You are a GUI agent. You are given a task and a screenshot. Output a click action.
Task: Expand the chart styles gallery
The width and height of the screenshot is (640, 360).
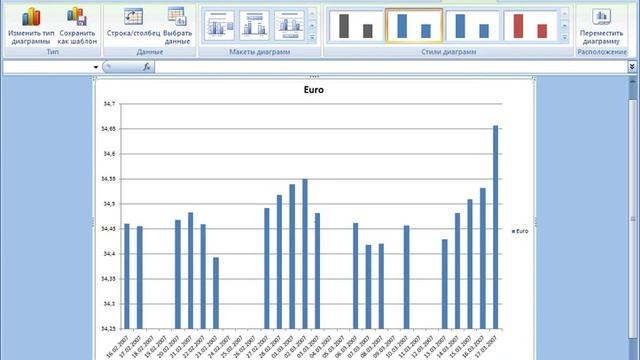tap(565, 38)
